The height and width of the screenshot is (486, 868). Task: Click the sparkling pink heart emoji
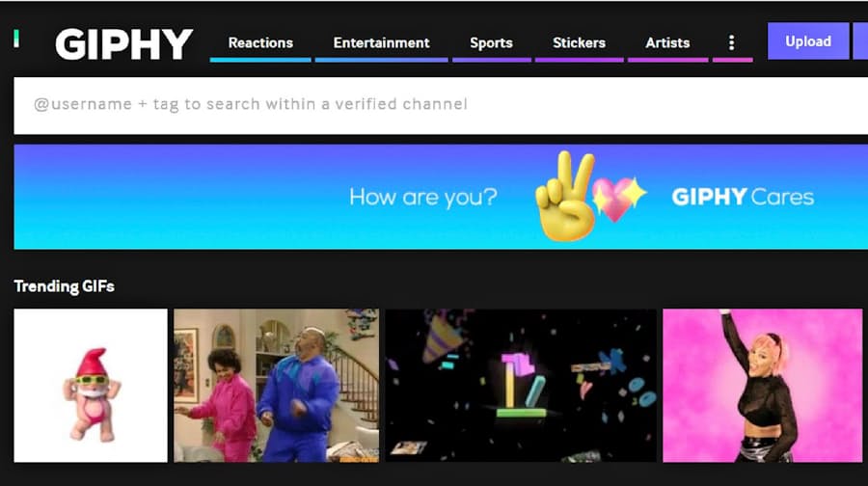617,198
